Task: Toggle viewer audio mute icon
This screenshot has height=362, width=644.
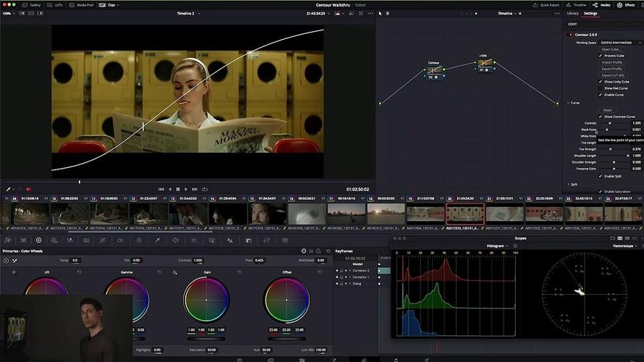Action: (29, 190)
